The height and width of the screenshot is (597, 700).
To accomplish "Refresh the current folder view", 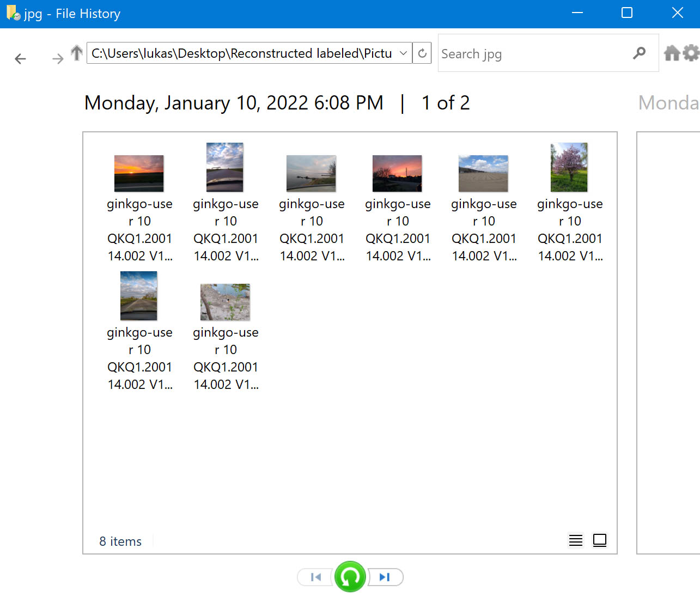I will 422,53.
